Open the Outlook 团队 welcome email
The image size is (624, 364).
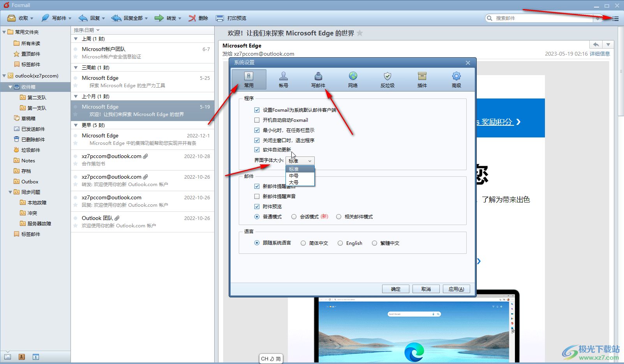pyautogui.click(x=143, y=222)
